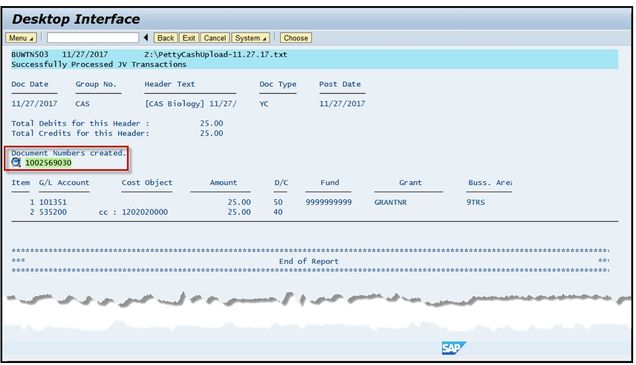The width and height of the screenshot is (636, 365).
Task: Select G/L account 535200 cell
Action: coord(53,212)
